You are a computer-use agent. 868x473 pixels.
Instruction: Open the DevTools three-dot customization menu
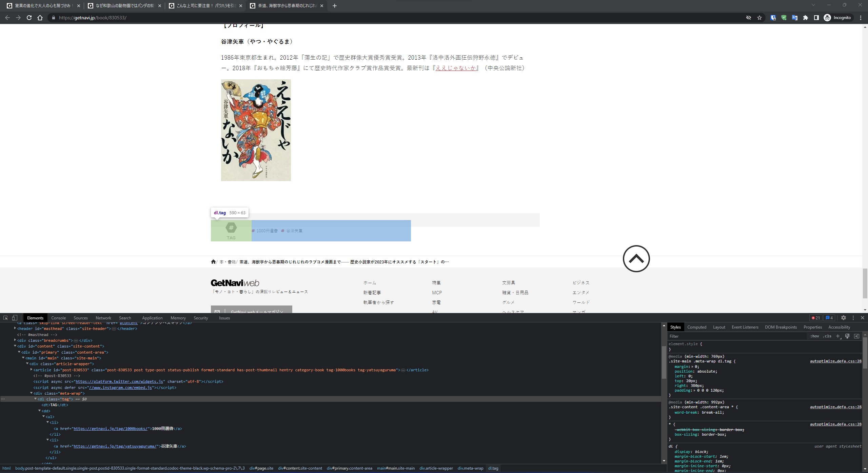(x=853, y=318)
